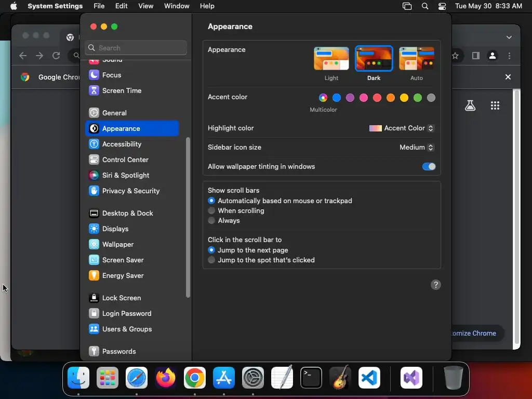The height and width of the screenshot is (399, 532).
Task: Open the View menu
Action: pos(145,6)
